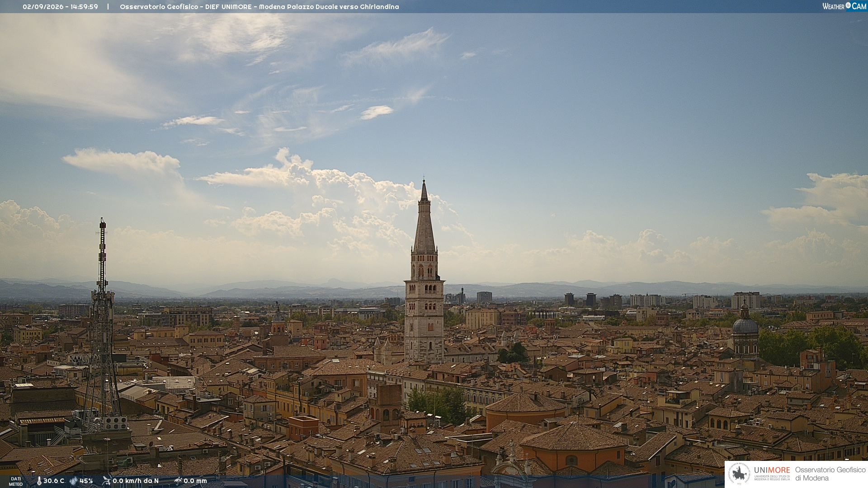The image size is (868, 488).
Task: Click the UNIMORE wordmark text
Action: point(772,470)
